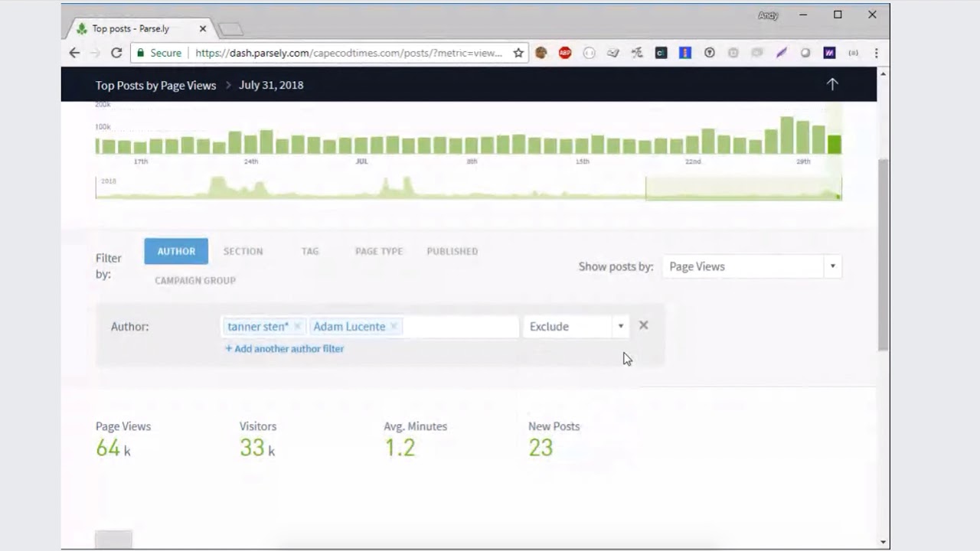The height and width of the screenshot is (551, 980).
Task: View the Secure site padlock info
Action: (159, 53)
